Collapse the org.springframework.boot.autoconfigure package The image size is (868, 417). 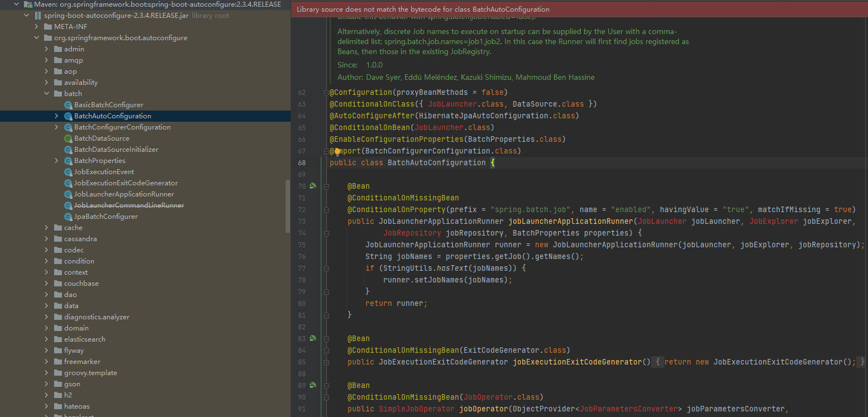coord(37,38)
